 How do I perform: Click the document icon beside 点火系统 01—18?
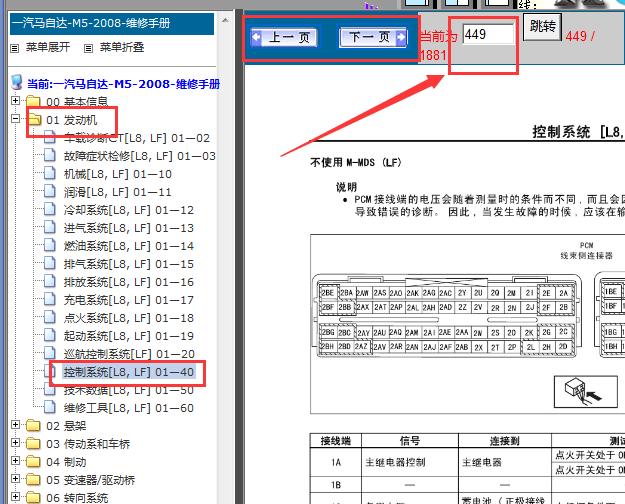pos(50,317)
